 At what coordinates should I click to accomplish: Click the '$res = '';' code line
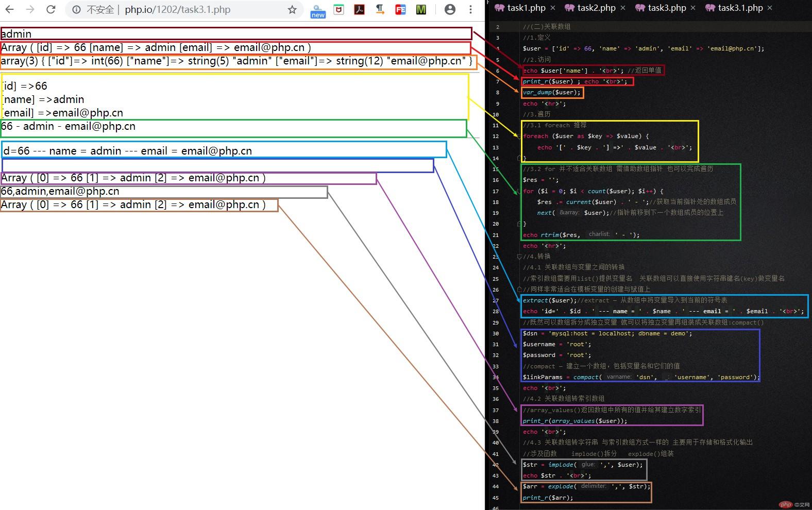tap(540, 180)
